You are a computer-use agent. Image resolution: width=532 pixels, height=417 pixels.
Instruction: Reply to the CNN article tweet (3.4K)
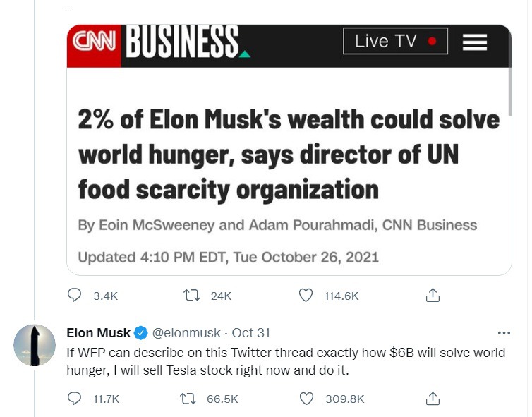tap(74, 295)
